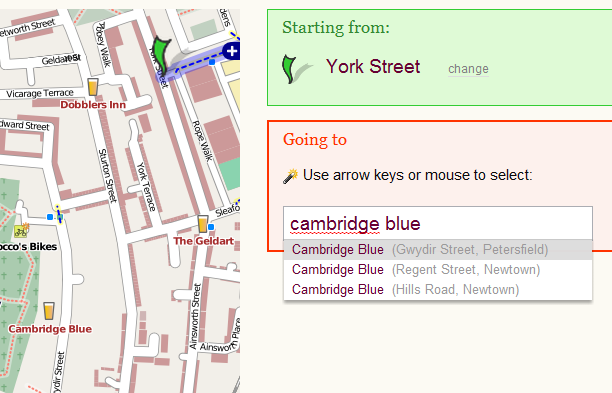Click the bicycle shop icon near Bikes label
This screenshot has height=393, width=612.
pos(21,230)
